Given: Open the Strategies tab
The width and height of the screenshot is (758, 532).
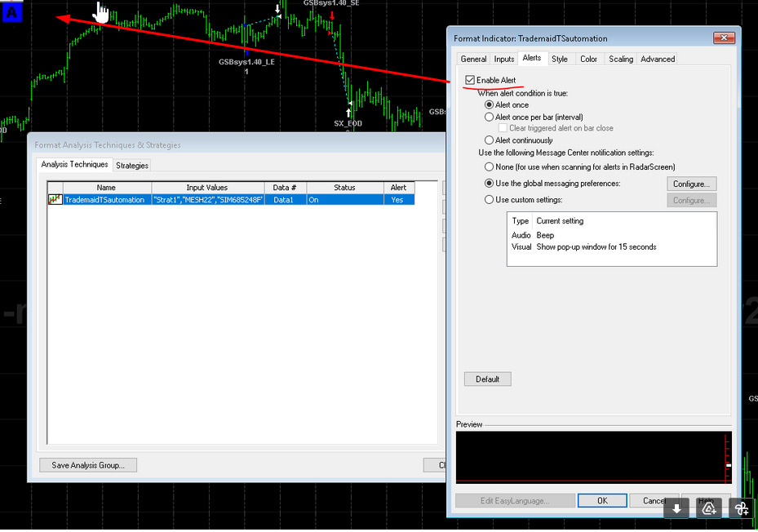Looking at the screenshot, I should tap(132, 166).
